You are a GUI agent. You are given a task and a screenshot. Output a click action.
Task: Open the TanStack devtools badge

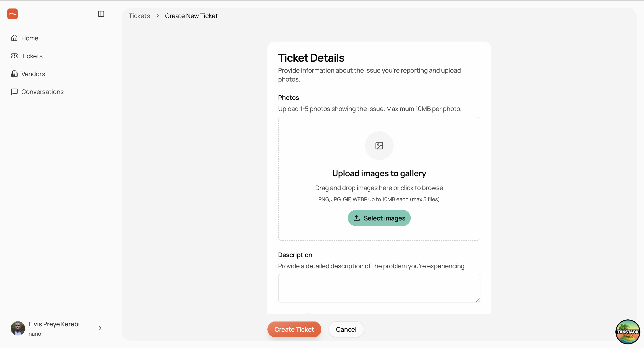pos(627,332)
